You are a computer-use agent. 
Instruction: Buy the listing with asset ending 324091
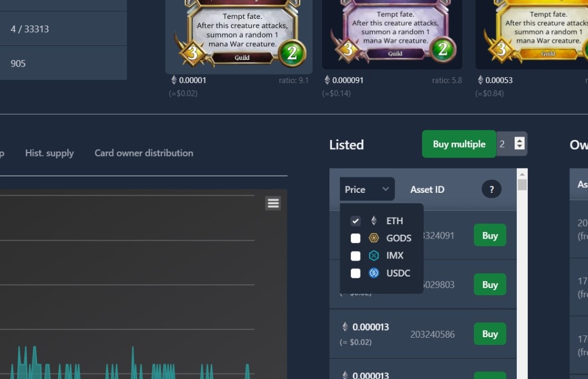[490, 235]
